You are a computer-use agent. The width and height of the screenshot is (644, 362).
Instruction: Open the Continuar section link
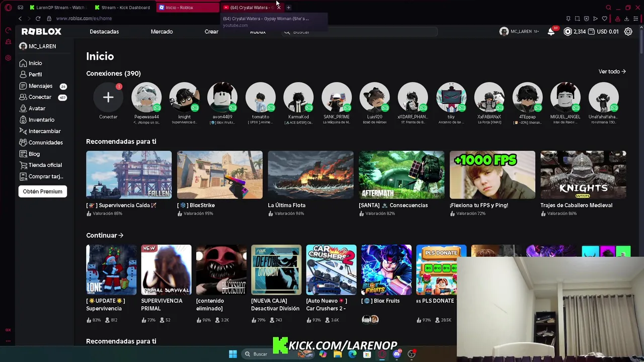[105, 235]
